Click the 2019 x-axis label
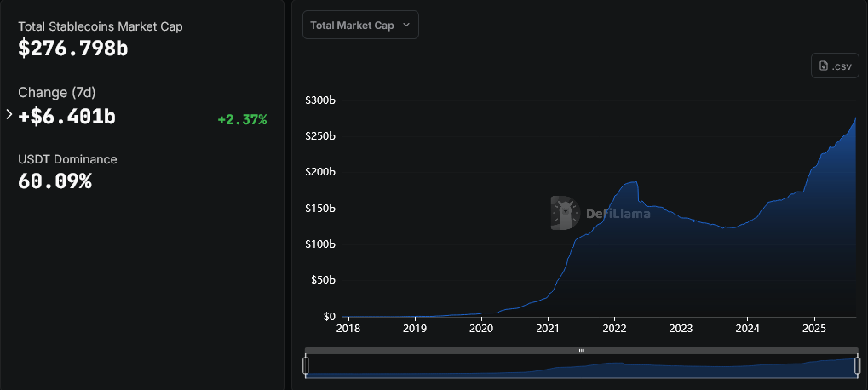Screen dimensions: 868x390 click(x=415, y=328)
